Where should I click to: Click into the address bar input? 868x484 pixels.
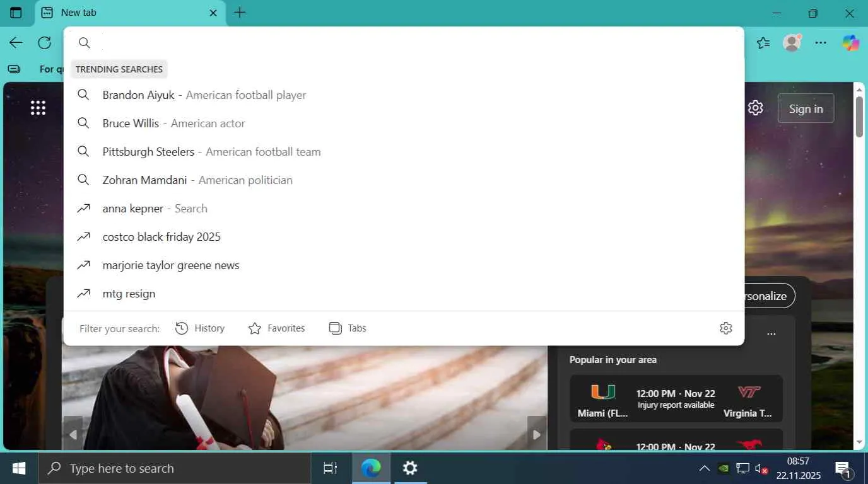coord(416,43)
